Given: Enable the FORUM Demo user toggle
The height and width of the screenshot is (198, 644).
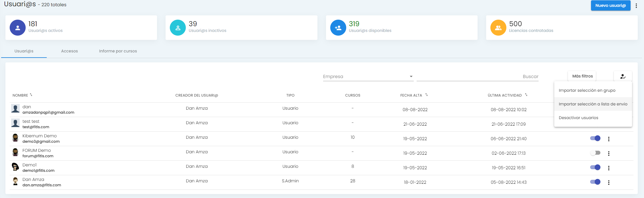Looking at the screenshot, I should 595,153.
